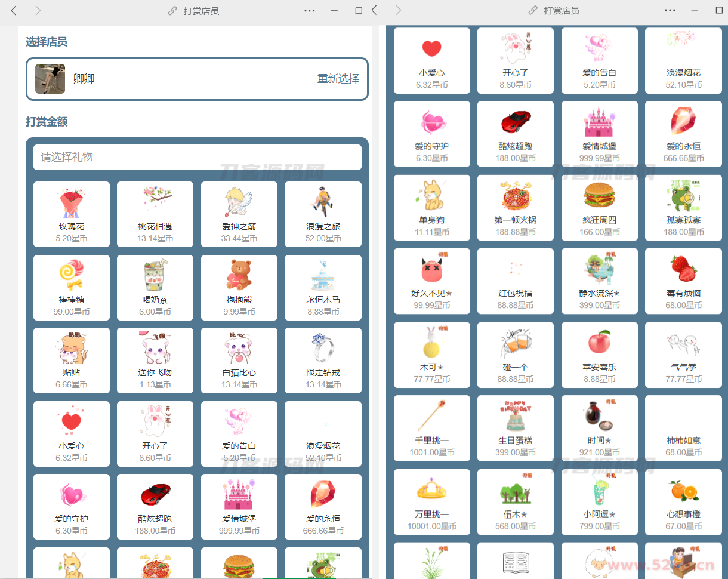Select the 永恒木马 carousel gift
The width and height of the screenshot is (728, 579).
(x=323, y=287)
